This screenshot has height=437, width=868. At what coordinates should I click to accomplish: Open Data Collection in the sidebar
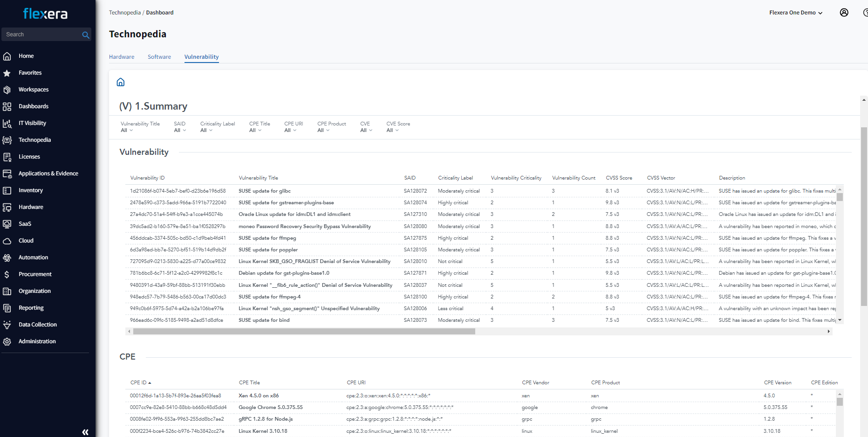pyautogui.click(x=37, y=325)
